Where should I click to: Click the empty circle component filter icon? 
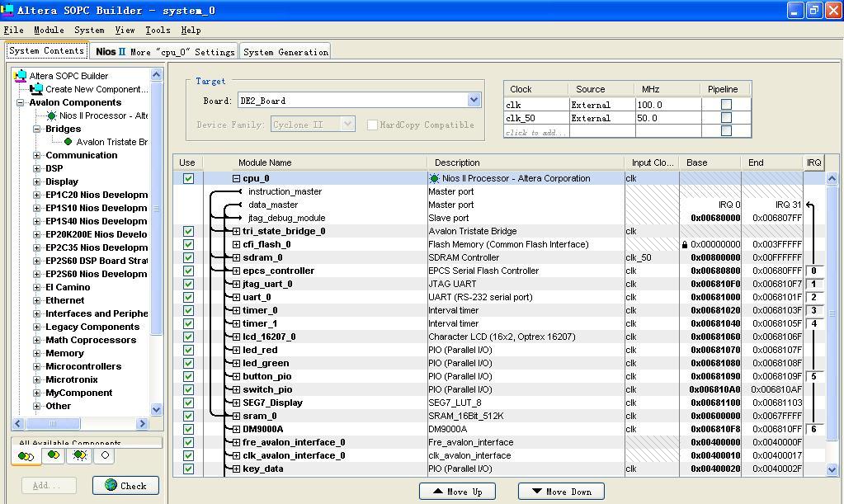(105, 455)
